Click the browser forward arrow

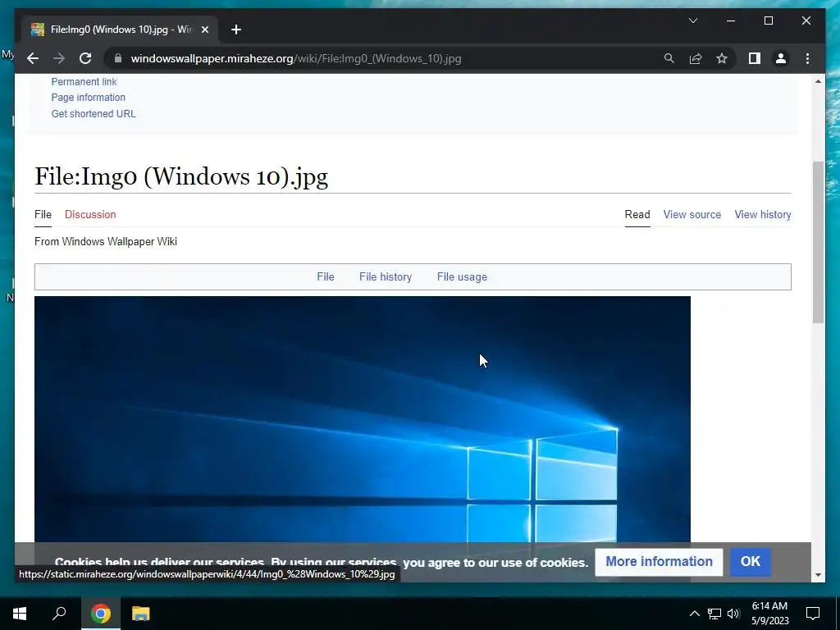(x=59, y=58)
